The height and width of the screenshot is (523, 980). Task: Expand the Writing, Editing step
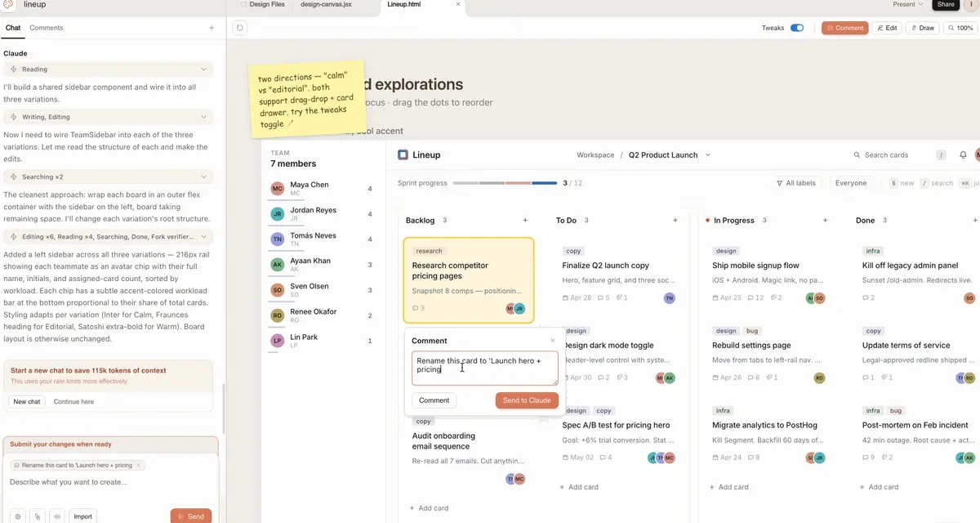coord(203,117)
